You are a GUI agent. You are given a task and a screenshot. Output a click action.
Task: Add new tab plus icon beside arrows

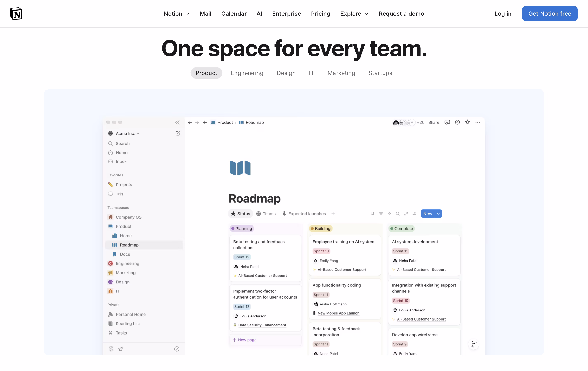pos(205,122)
